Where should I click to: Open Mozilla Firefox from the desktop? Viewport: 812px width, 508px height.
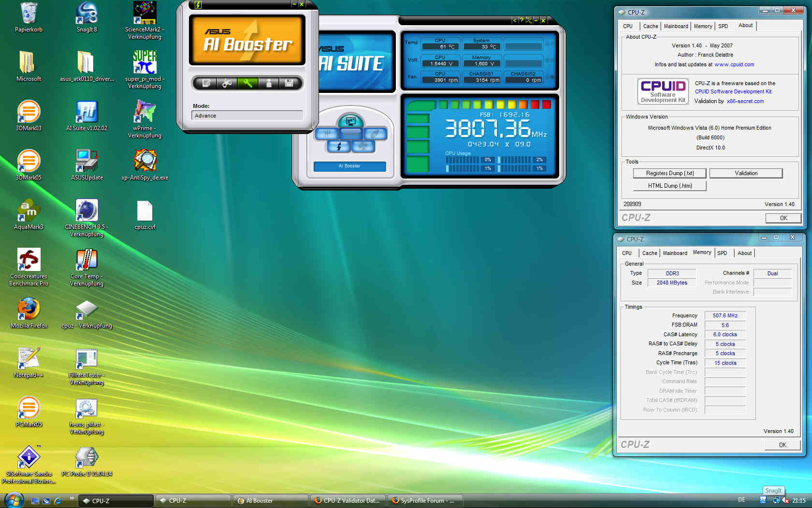[x=29, y=314]
